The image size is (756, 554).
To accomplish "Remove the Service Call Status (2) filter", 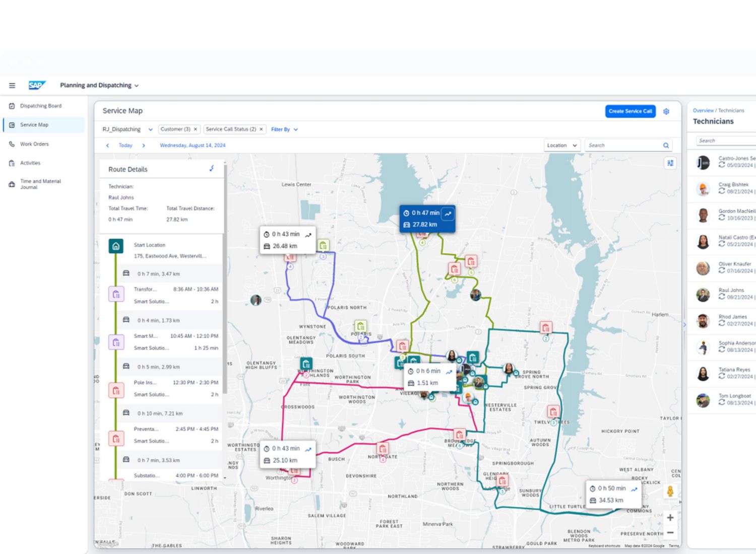I will (261, 129).
